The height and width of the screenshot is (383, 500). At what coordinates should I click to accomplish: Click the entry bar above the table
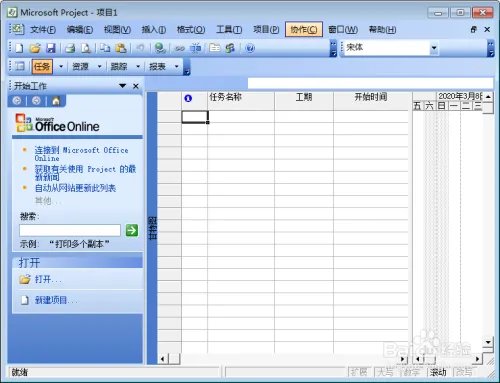370,83
